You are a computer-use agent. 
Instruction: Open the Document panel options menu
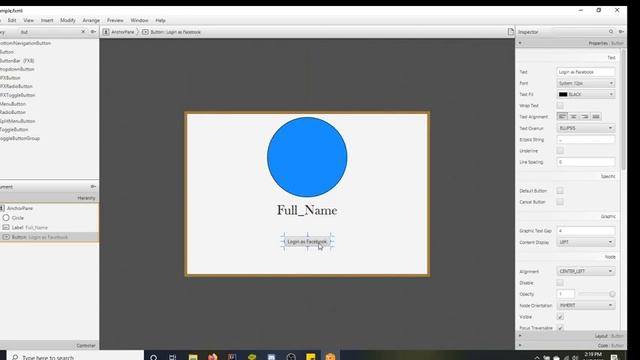[x=93, y=187]
